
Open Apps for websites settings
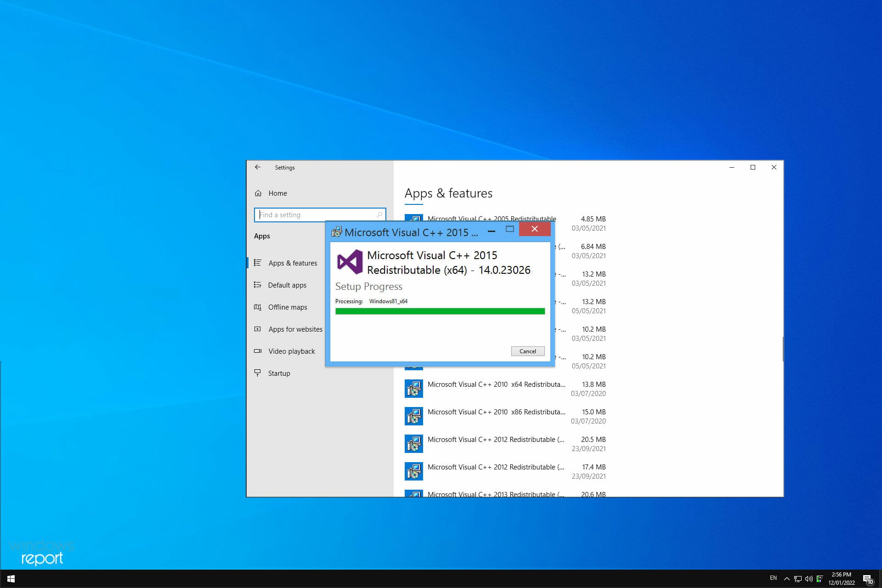click(295, 329)
